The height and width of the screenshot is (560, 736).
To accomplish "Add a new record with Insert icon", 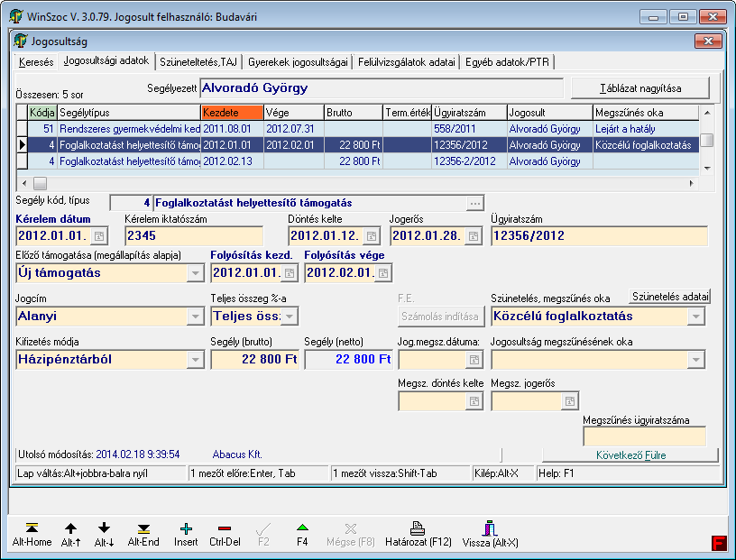I will coord(186,528).
